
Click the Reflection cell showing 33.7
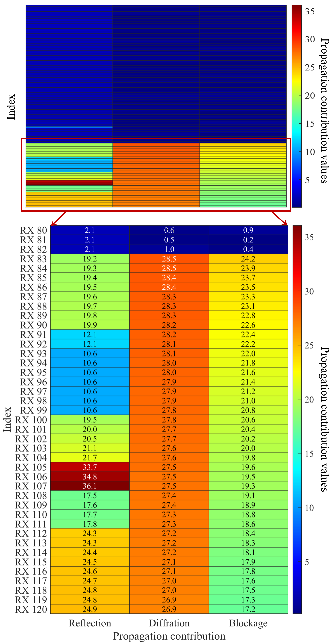click(x=90, y=467)
